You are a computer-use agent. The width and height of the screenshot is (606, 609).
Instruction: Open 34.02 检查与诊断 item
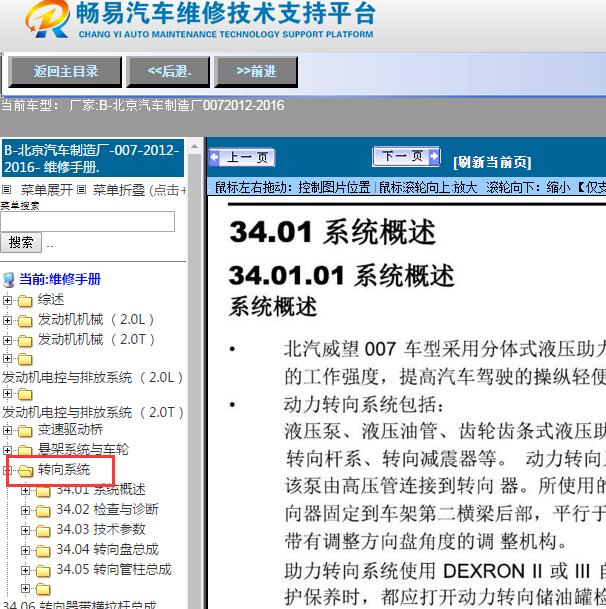(x=108, y=509)
